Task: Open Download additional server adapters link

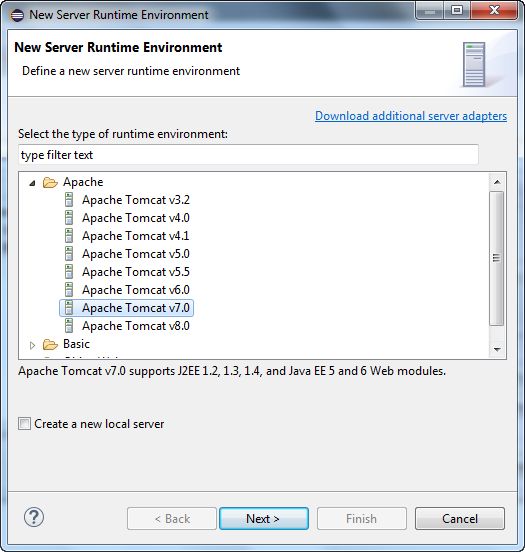Action: 411,116
